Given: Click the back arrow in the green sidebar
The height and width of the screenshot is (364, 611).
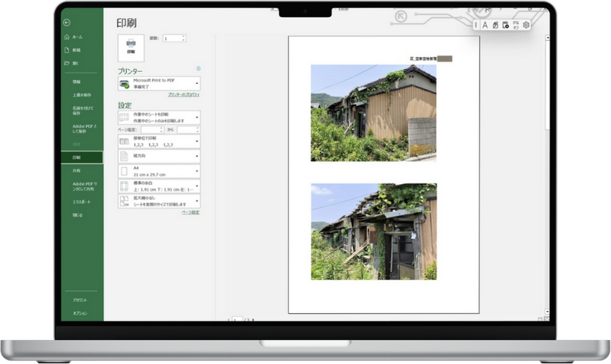Looking at the screenshot, I should point(66,23).
